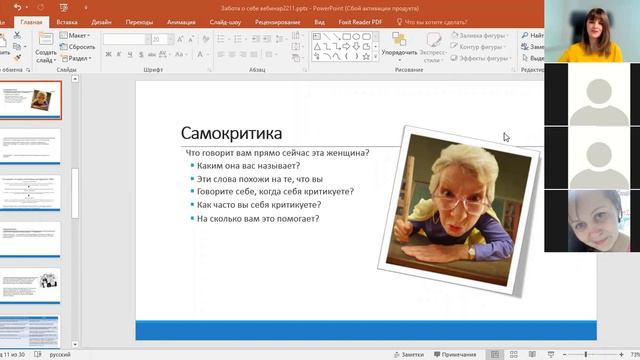The width and height of the screenshot is (640, 360).
Task: Click the Normal view icon in status bar
Action: (495, 354)
